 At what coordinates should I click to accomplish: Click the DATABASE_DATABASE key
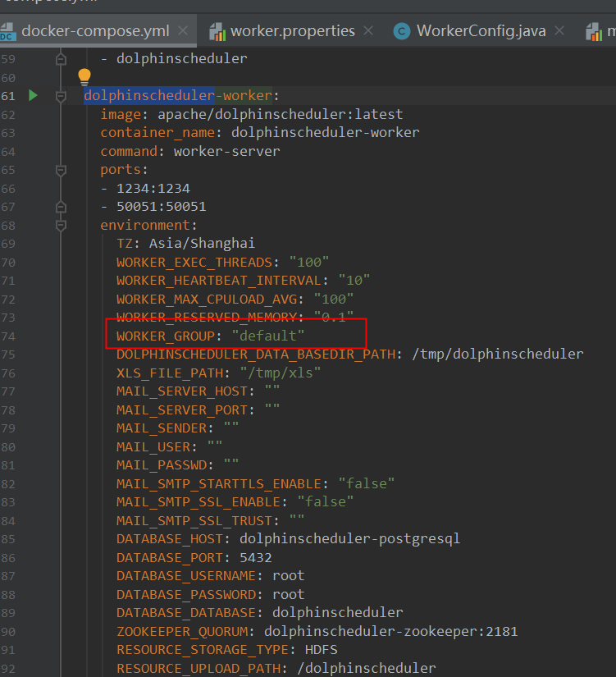point(186,613)
